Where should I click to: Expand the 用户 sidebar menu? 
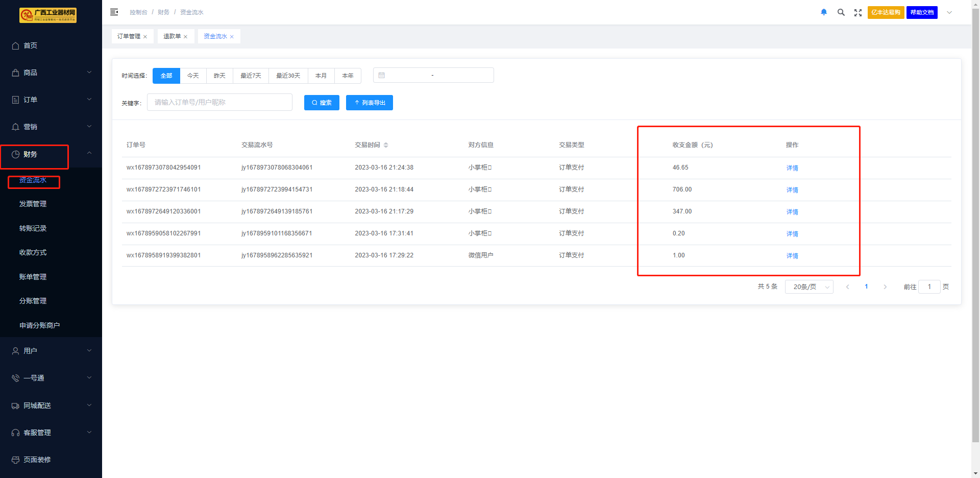tap(51, 351)
